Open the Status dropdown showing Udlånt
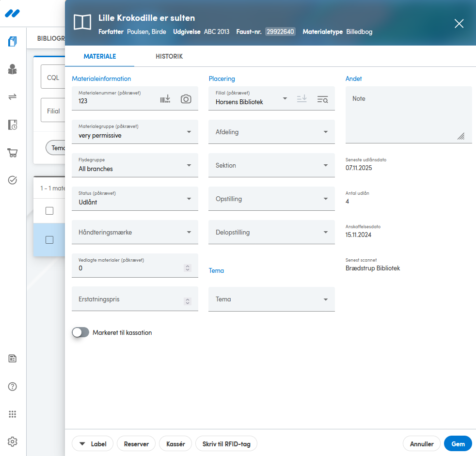 tap(135, 198)
